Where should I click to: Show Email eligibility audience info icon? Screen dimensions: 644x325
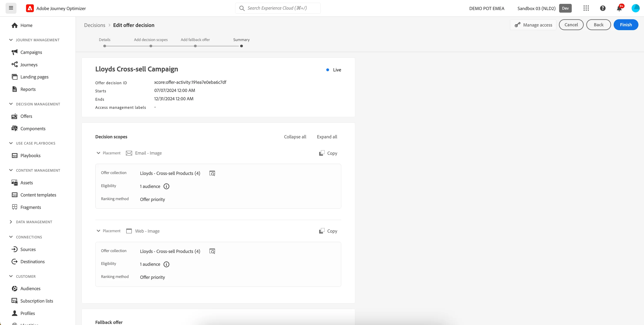click(x=167, y=186)
